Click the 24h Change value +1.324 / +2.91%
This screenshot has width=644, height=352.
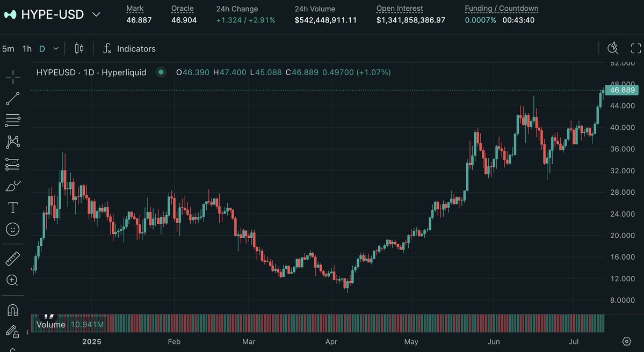tap(245, 20)
